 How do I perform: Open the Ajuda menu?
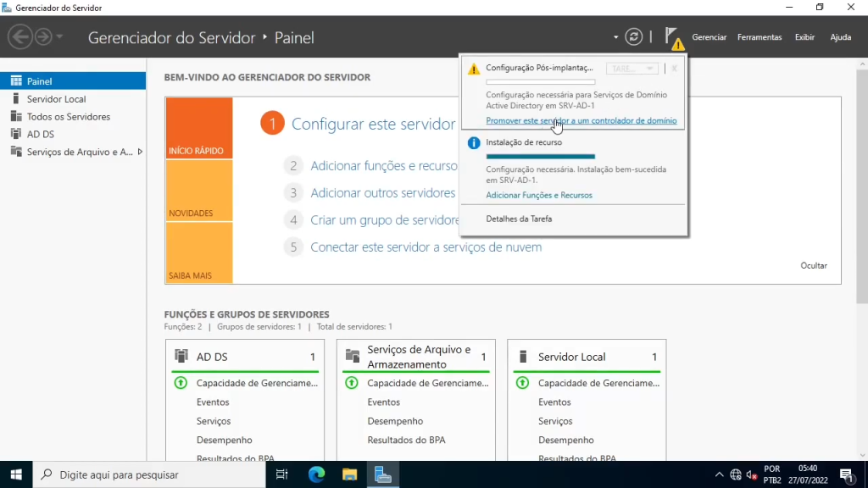(x=840, y=37)
